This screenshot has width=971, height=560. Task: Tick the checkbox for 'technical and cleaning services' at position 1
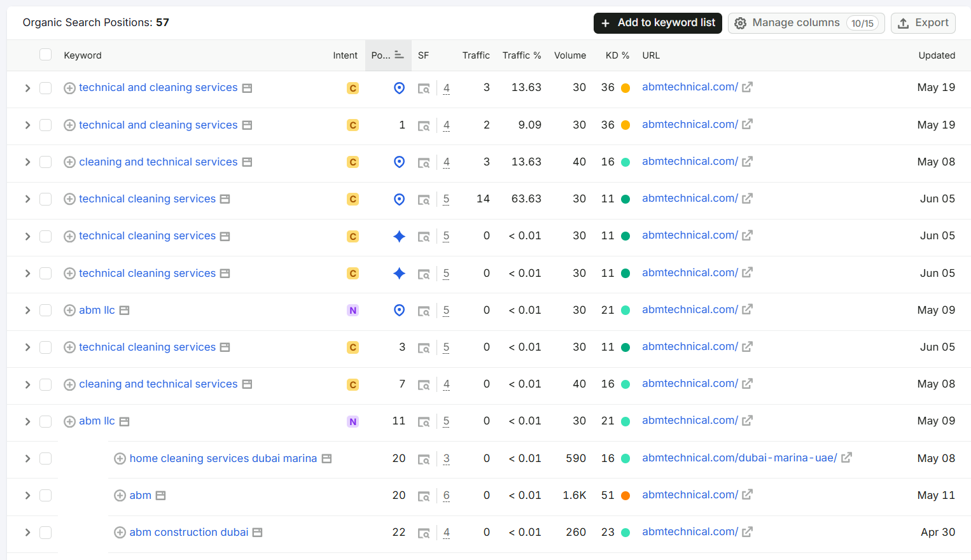tap(45, 125)
